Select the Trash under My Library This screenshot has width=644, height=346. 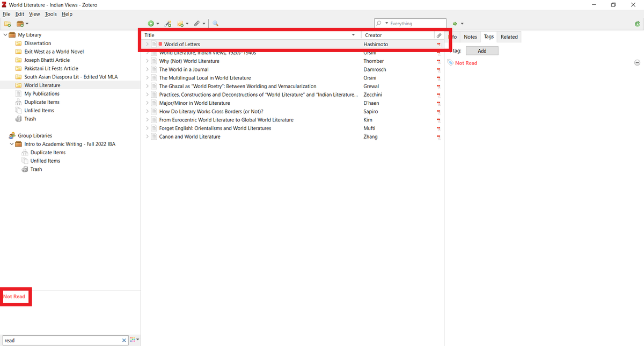[x=30, y=119]
